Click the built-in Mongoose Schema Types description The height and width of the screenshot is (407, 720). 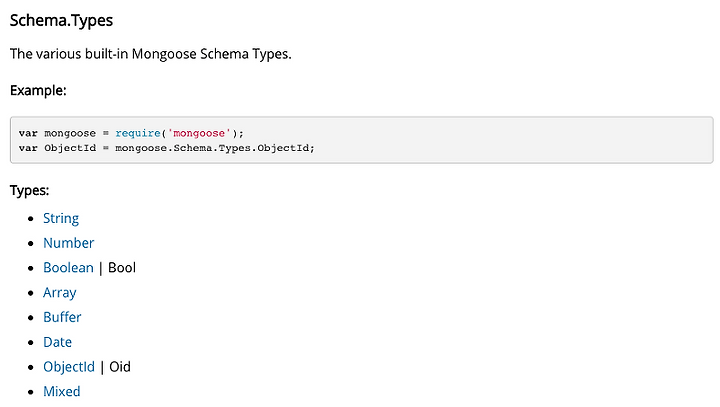click(151, 54)
